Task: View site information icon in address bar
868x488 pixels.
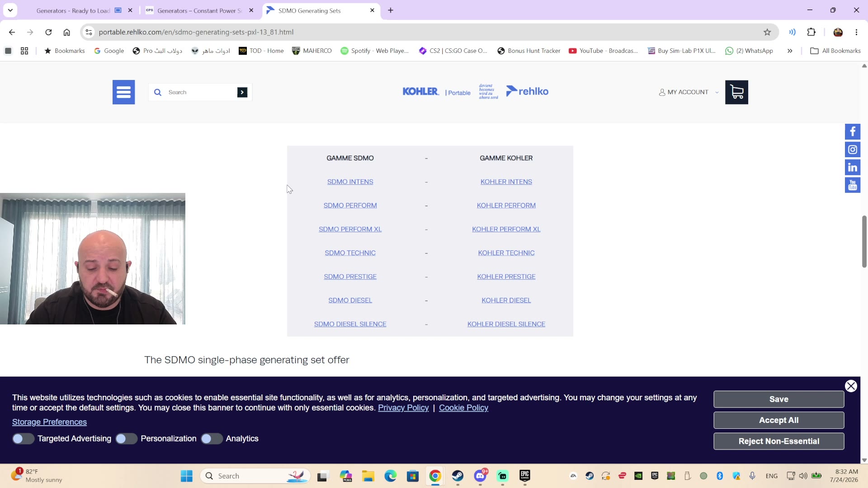Action: coord(89,32)
